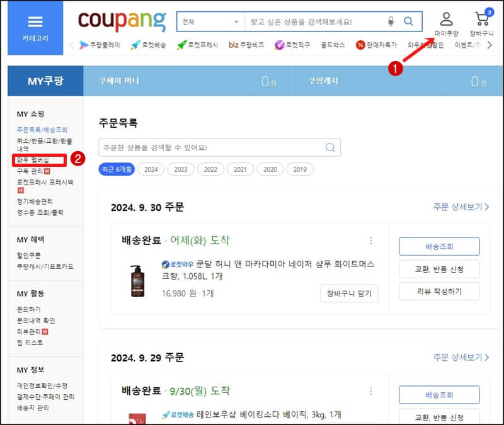
Task: Click the product search input field
Action: pos(314,22)
